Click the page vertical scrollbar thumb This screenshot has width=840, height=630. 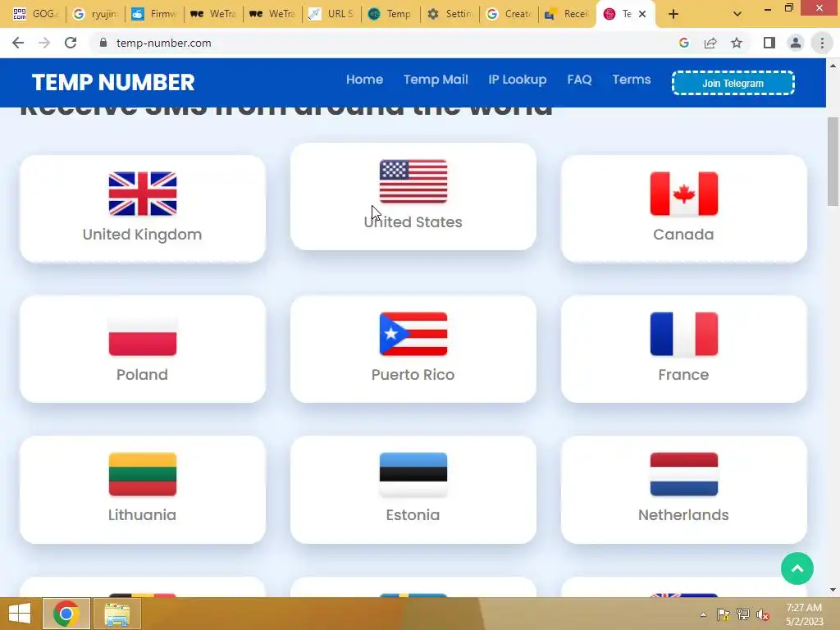pos(833,162)
